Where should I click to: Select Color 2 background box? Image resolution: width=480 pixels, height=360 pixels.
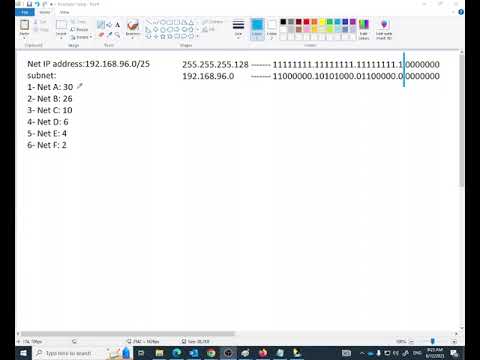272,29
